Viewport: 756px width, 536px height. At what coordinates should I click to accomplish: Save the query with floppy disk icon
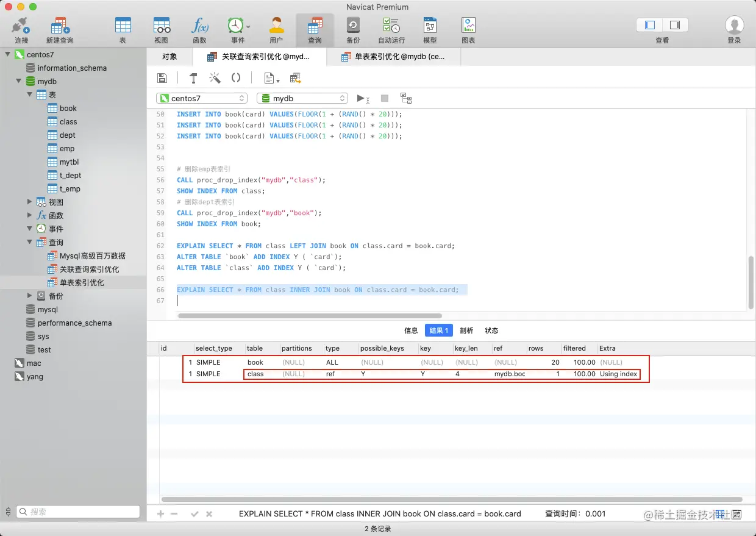[162, 78]
